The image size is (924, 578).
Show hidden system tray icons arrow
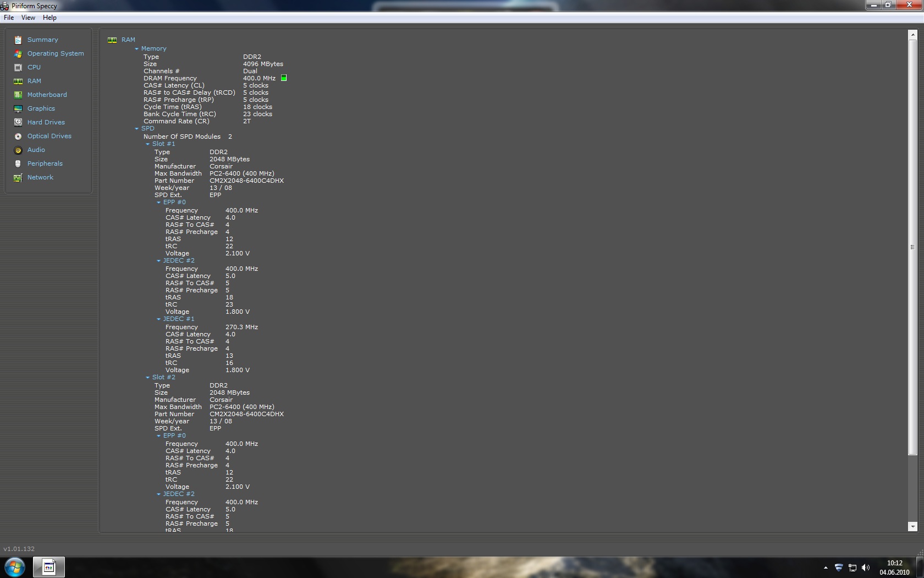point(826,568)
